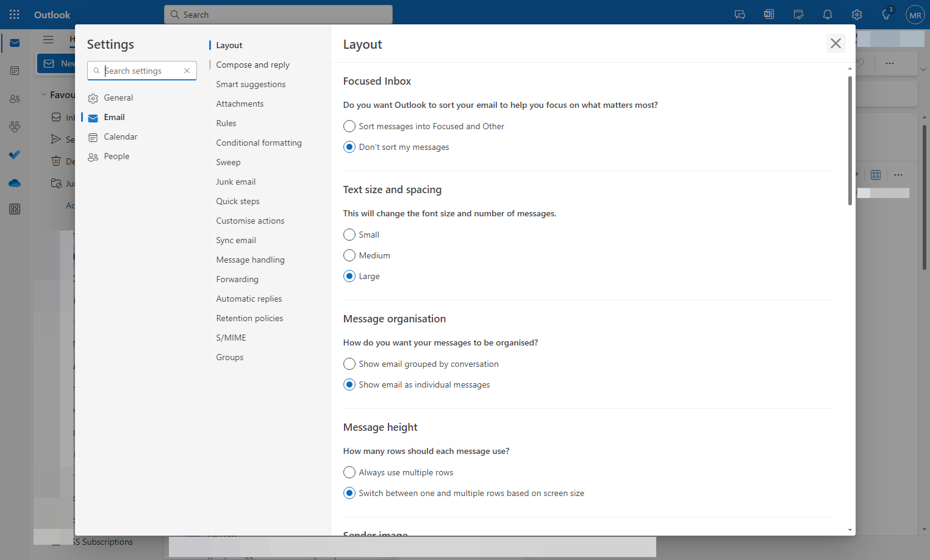
Task: Open Automatic replies settings
Action: 249,299
